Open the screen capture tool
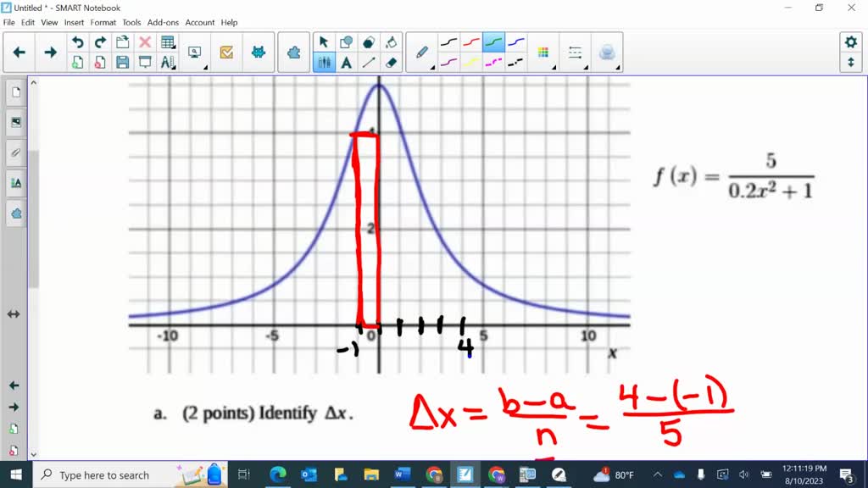Image resolution: width=868 pixels, height=488 pixels. (195, 51)
